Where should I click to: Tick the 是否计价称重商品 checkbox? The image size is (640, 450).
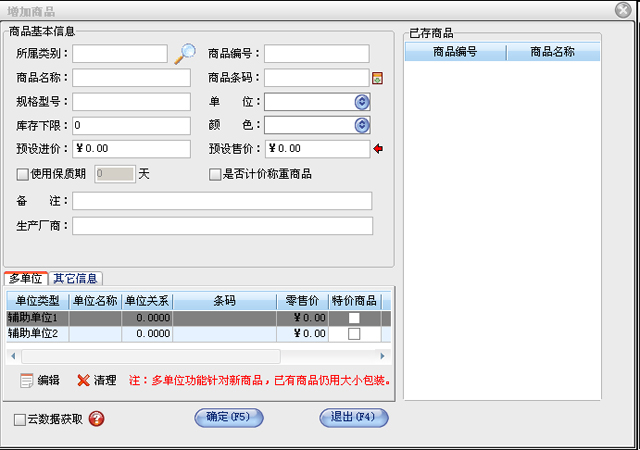pyautogui.click(x=214, y=174)
